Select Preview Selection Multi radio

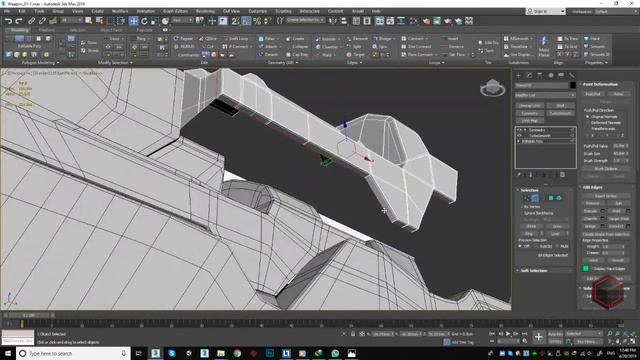coord(558,246)
